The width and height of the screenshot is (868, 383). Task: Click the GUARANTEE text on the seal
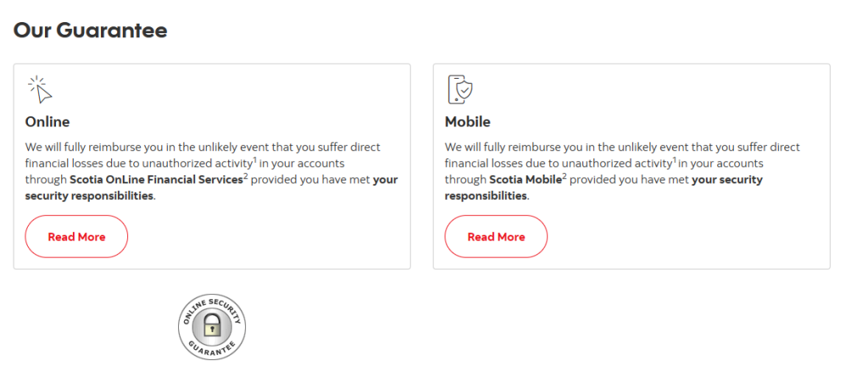pyautogui.click(x=212, y=350)
